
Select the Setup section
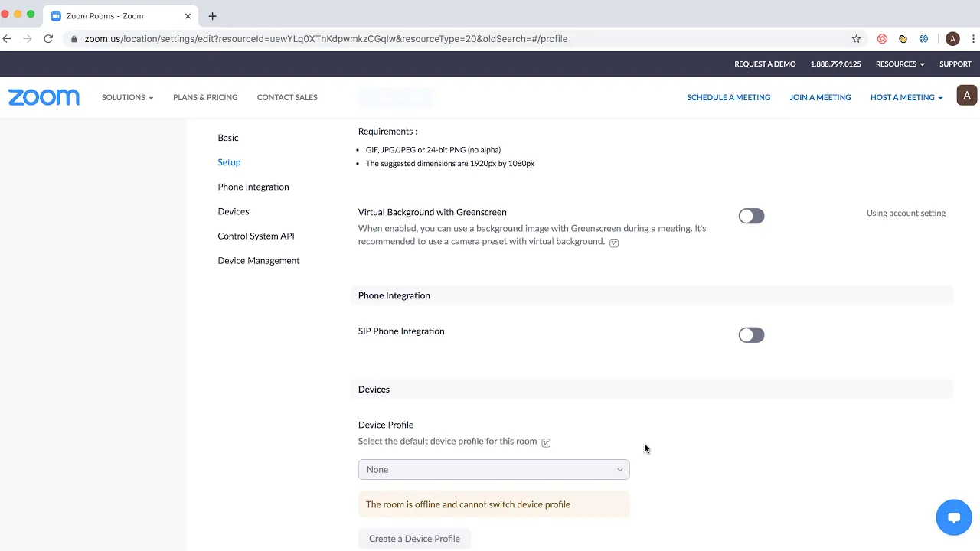pos(229,162)
